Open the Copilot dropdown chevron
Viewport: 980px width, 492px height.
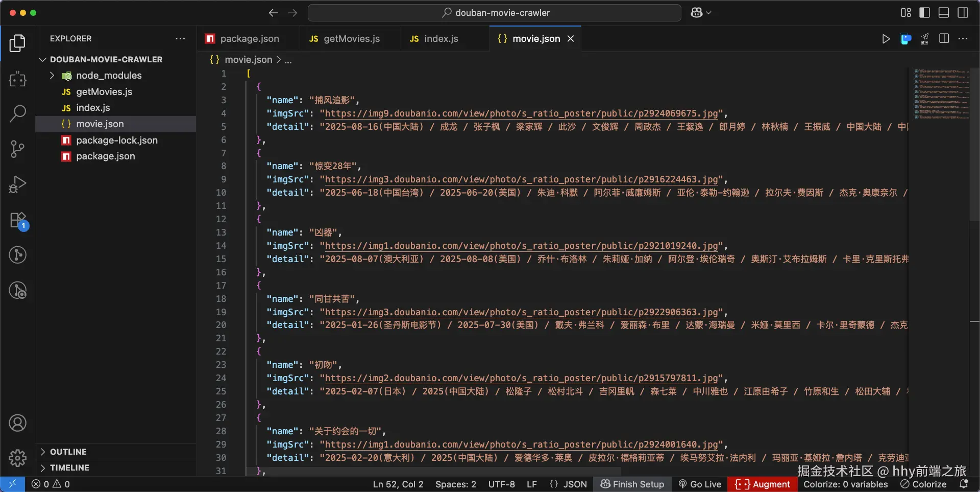click(x=708, y=13)
